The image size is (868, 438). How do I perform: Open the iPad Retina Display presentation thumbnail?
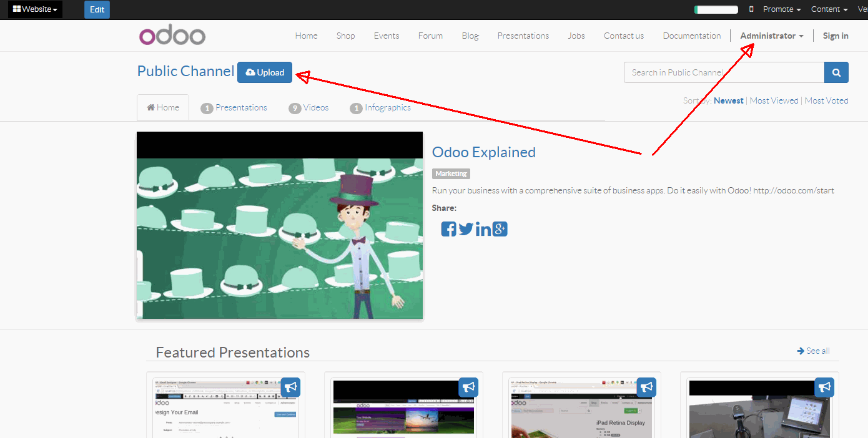pyautogui.click(x=581, y=409)
